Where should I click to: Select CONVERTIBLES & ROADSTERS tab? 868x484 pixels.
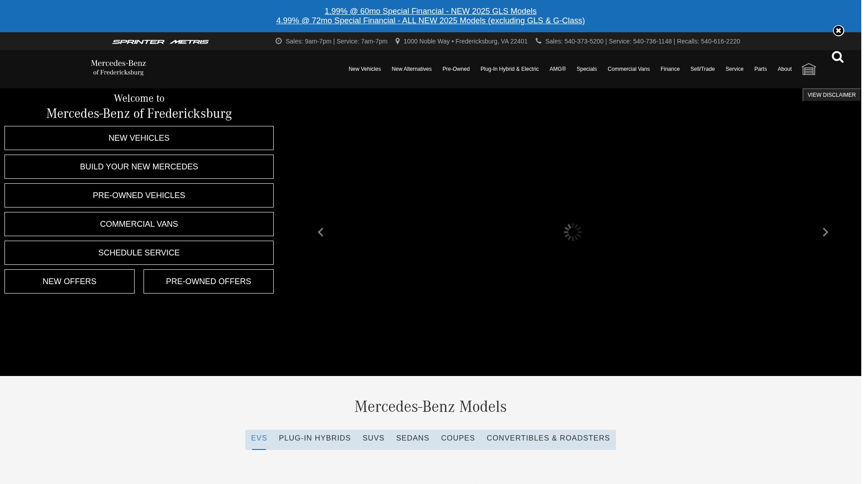[x=548, y=438]
